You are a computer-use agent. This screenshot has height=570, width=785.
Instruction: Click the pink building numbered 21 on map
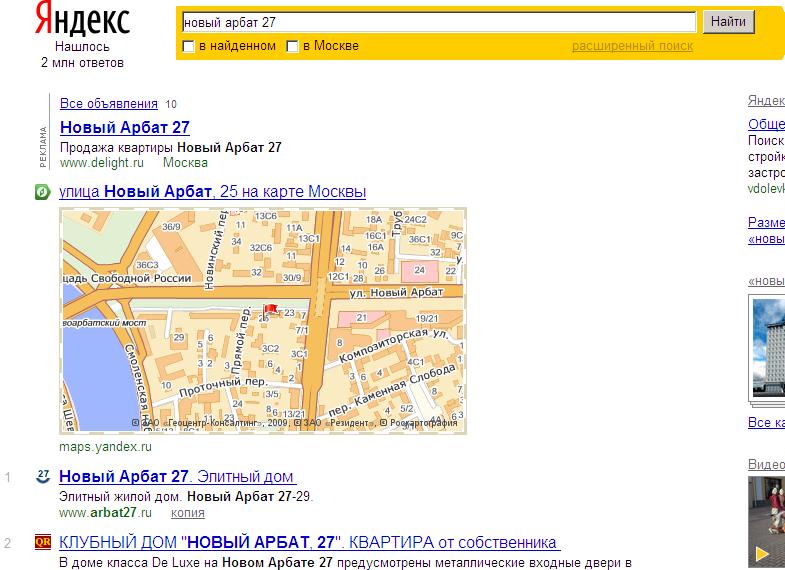click(x=361, y=317)
